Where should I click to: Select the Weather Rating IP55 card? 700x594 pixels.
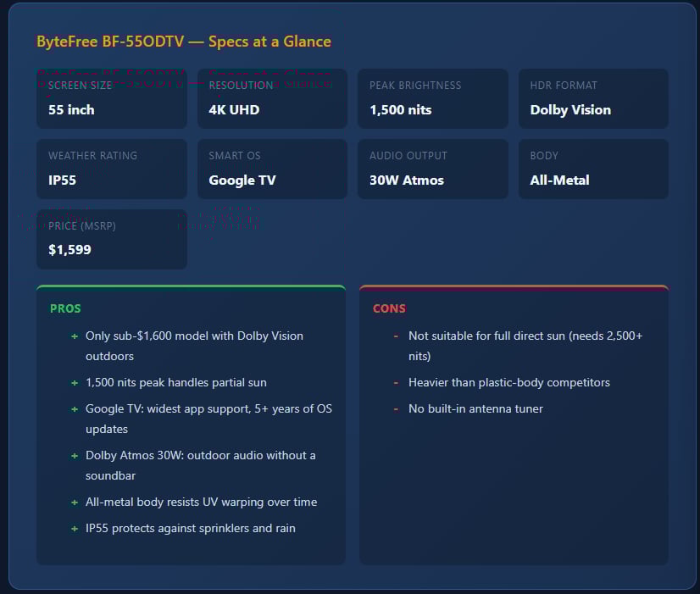[112, 169]
